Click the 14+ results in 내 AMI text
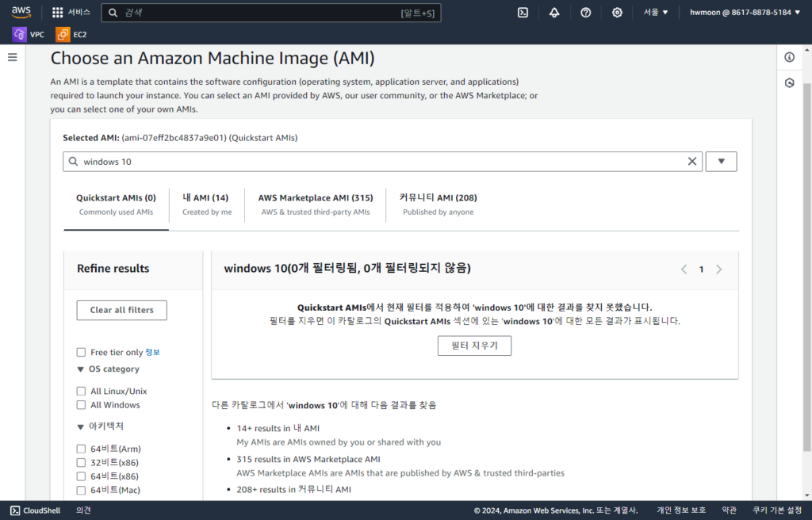Image resolution: width=812 pixels, height=520 pixels. point(278,428)
